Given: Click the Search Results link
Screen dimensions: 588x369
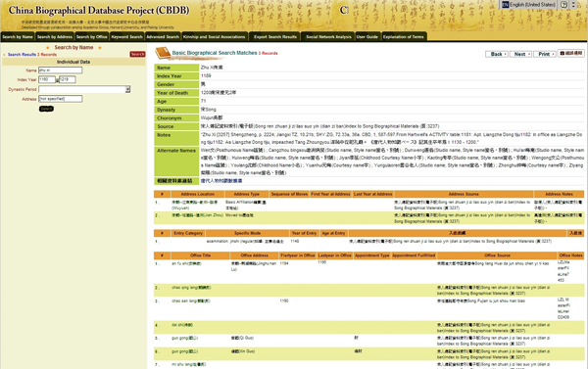Looking at the screenshot, I should tap(22, 55).
